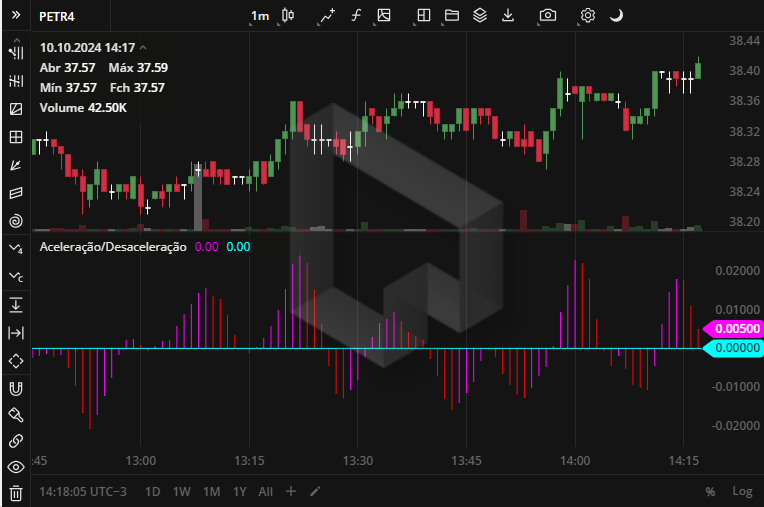Click the 14:00 time axis label
Screen dimensions: 764x507
pyautogui.click(x=575, y=461)
